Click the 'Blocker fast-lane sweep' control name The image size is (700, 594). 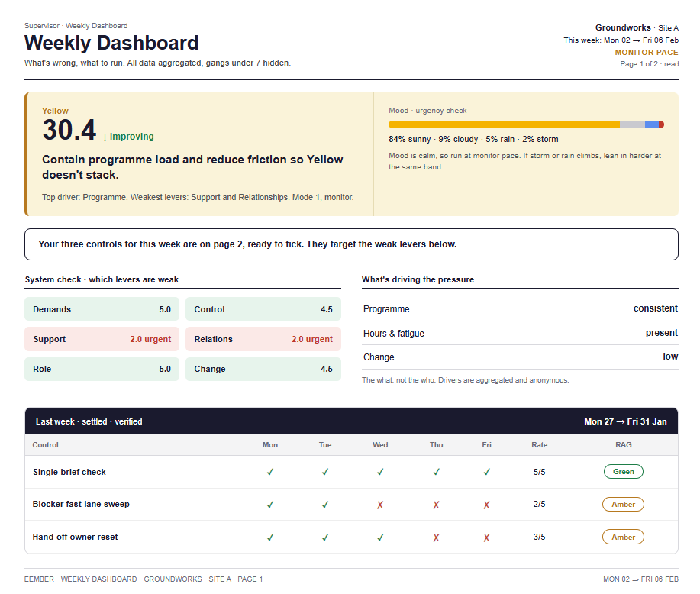tap(81, 504)
